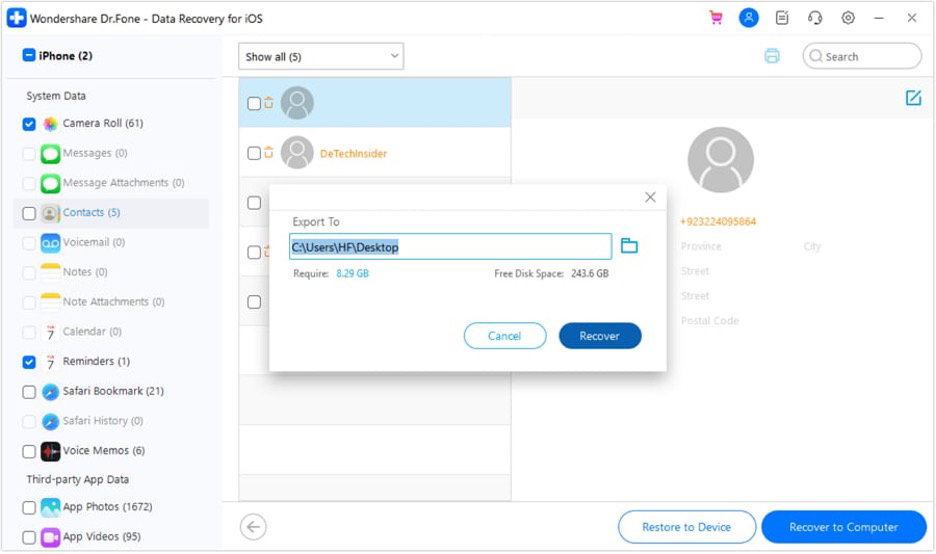Click the Safari History icon
The height and width of the screenshot is (554, 936).
tap(50, 421)
